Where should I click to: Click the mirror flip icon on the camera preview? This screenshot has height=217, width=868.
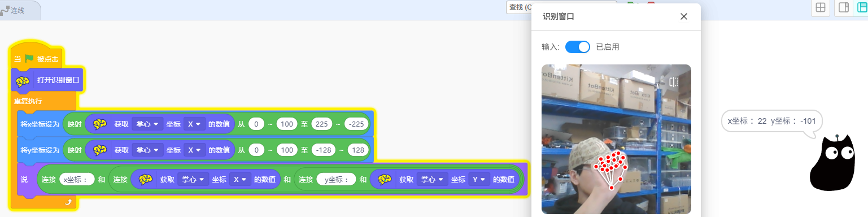[x=673, y=82]
